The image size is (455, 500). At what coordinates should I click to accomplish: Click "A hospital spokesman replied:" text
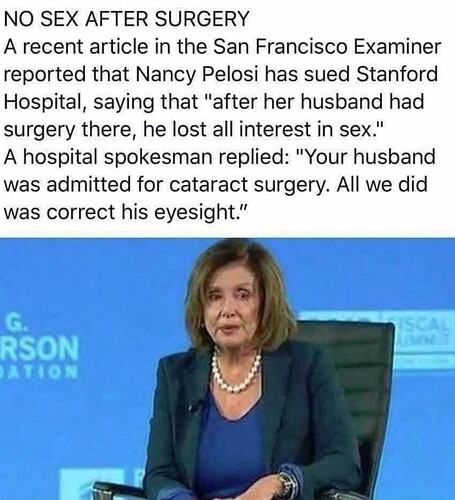tap(146, 157)
